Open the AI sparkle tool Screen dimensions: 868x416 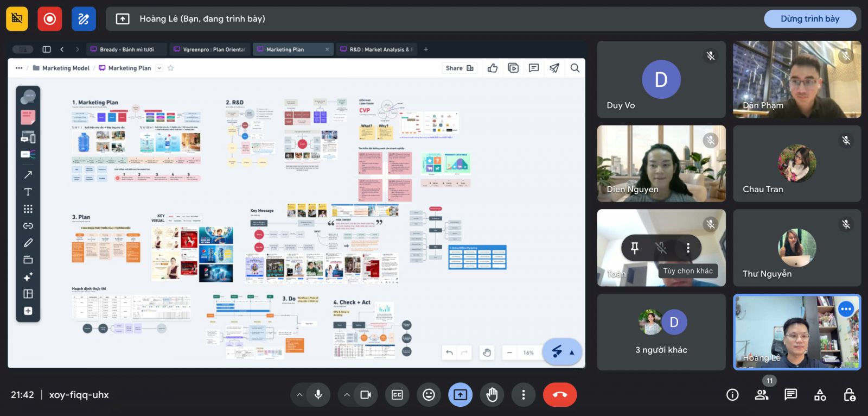[x=28, y=277]
